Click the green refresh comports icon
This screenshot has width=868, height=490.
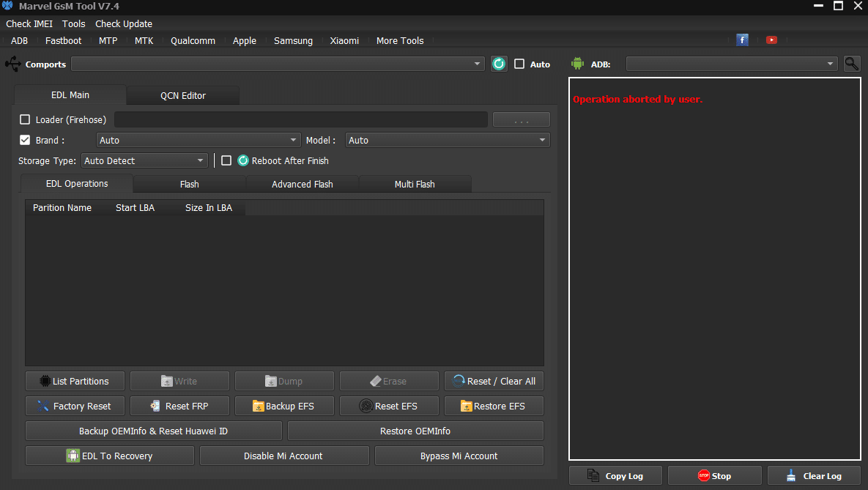(499, 64)
